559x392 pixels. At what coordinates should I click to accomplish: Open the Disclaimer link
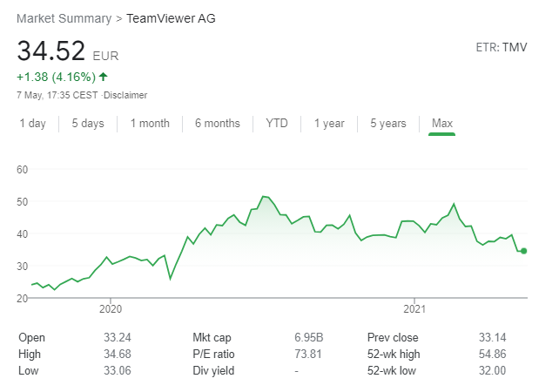click(x=125, y=95)
